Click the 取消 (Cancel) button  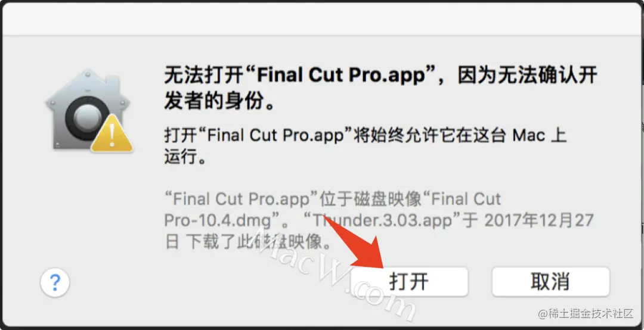[550, 282]
